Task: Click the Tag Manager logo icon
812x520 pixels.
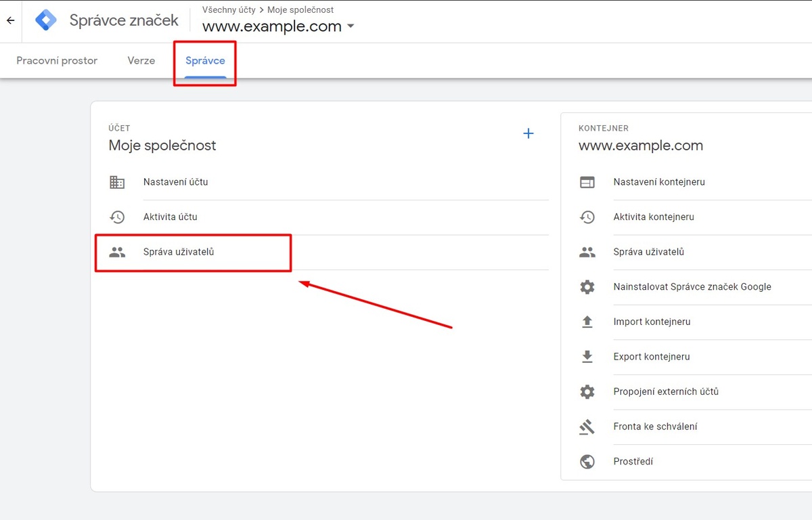Action: (46, 20)
